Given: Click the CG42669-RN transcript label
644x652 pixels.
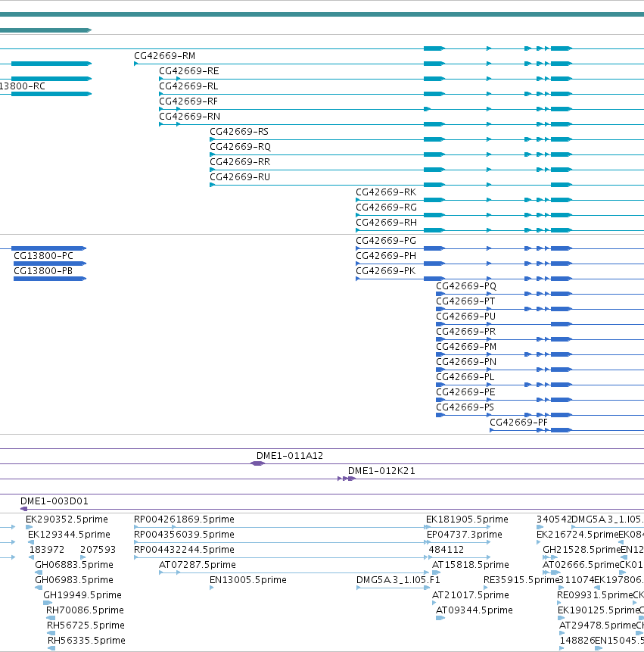Looking at the screenshot, I should coord(189,117).
